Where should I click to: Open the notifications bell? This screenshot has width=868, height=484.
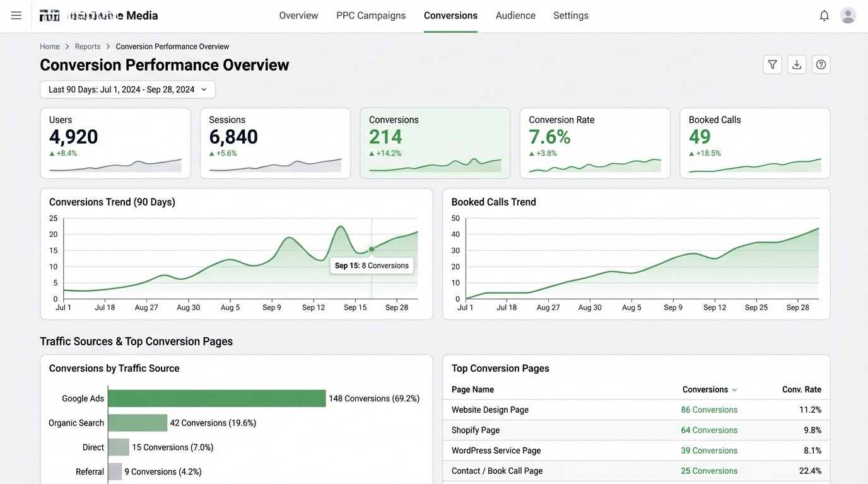coord(824,14)
